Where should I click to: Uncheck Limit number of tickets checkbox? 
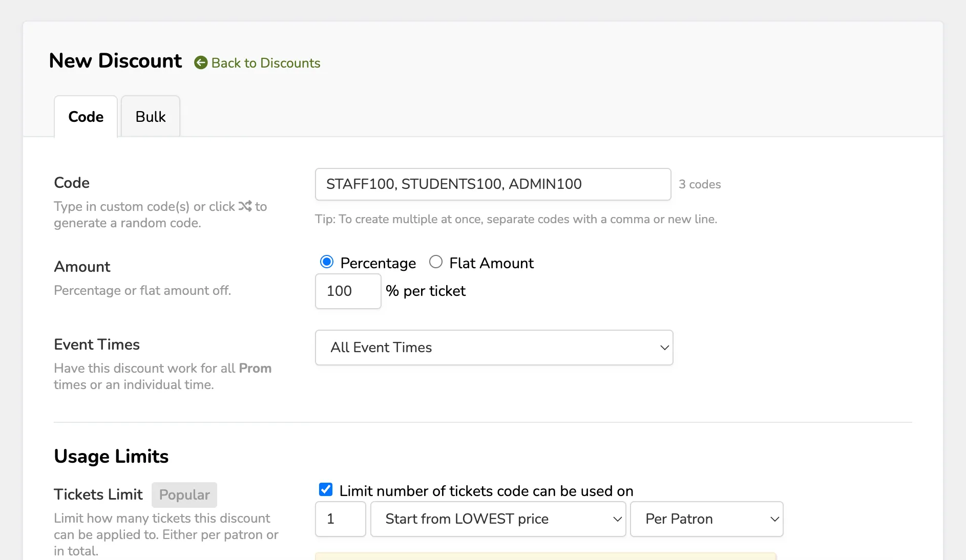coord(326,490)
